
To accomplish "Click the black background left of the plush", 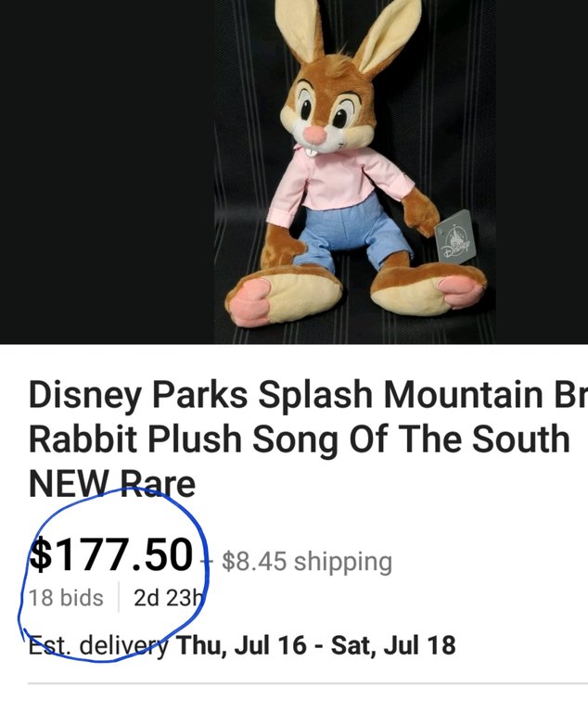I will [111, 172].
